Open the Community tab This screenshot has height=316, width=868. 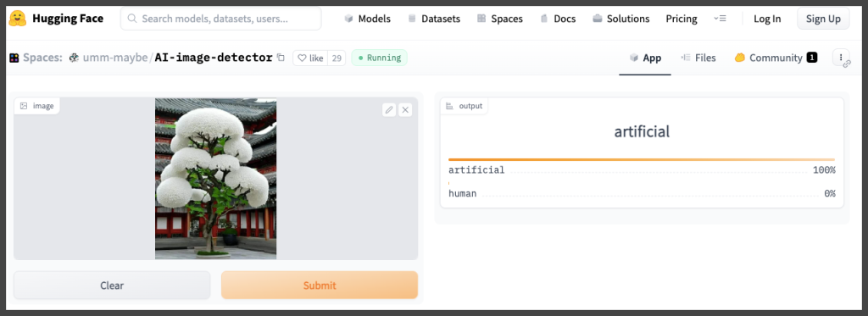[x=776, y=58]
